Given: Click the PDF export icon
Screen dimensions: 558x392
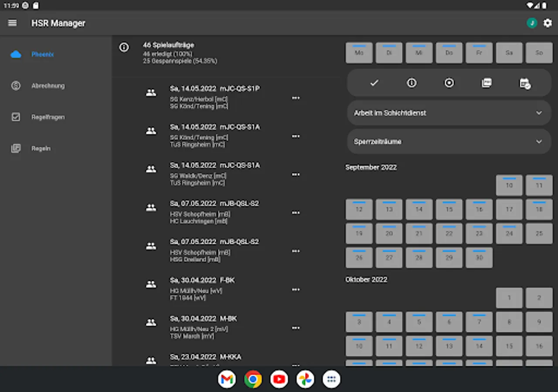Looking at the screenshot, I should pyautogui.click(x=487, y=83).
